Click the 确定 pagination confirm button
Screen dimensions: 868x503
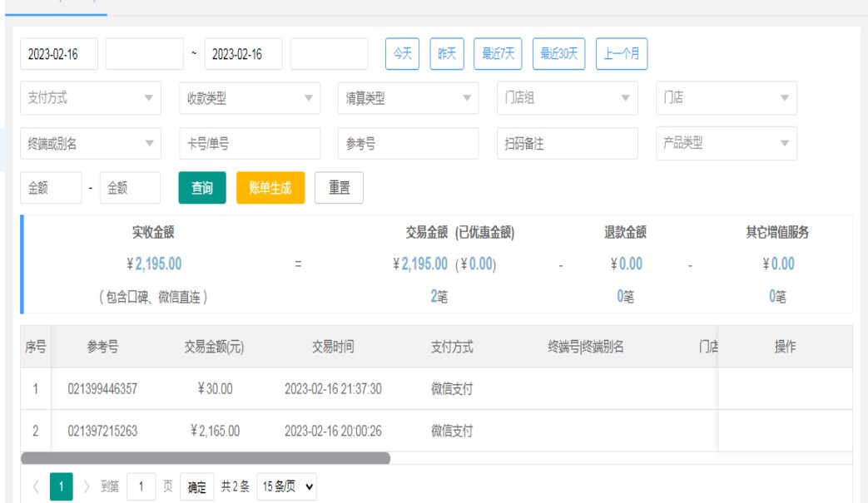pos(196,487)
